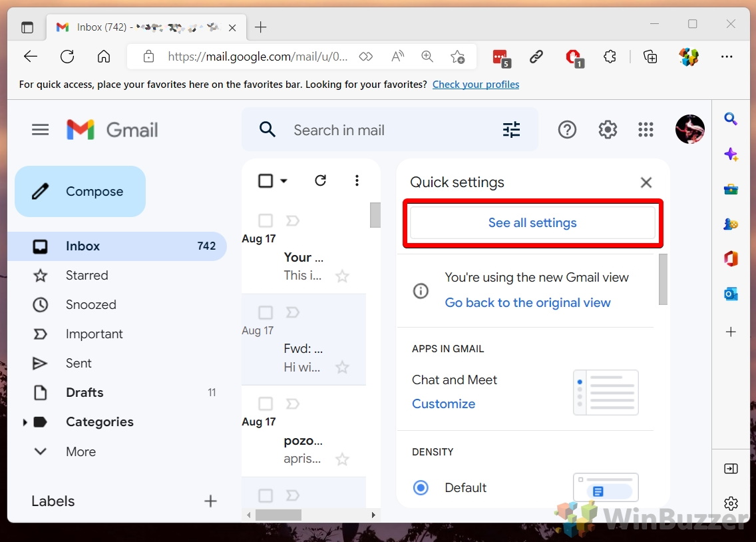Choose the Default density radio button
The width and height of the screenshot is (756, 542).
pyautogui.click(x=421, y=487)
